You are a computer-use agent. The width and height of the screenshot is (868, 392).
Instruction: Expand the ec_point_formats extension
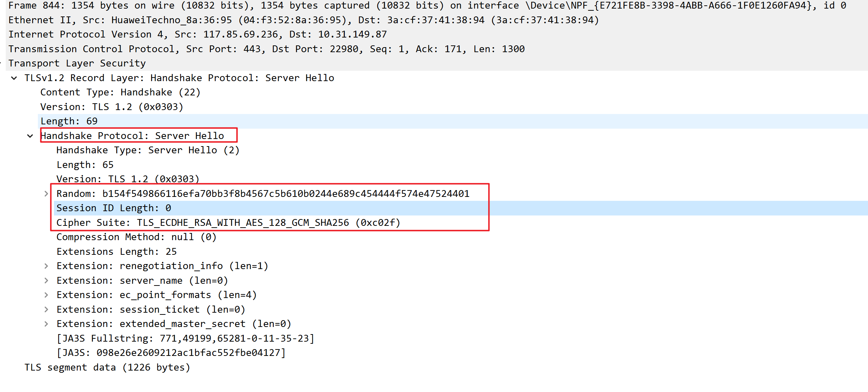(46, 295)
